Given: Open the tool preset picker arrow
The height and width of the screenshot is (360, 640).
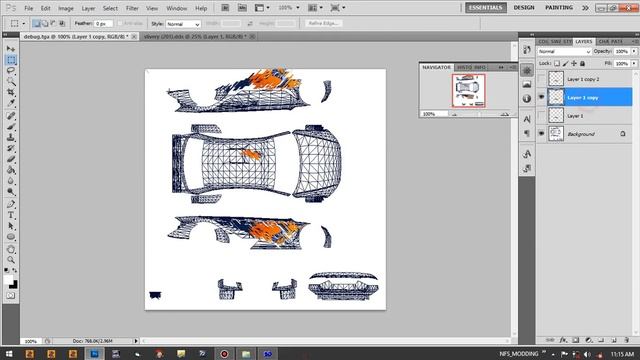Looking at the screenshot, I should [23, 24].
